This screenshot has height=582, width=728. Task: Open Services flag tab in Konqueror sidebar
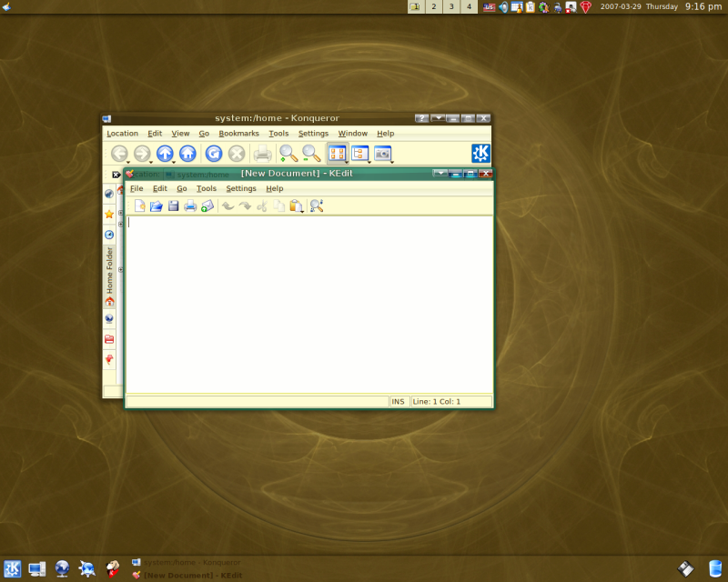109,359
